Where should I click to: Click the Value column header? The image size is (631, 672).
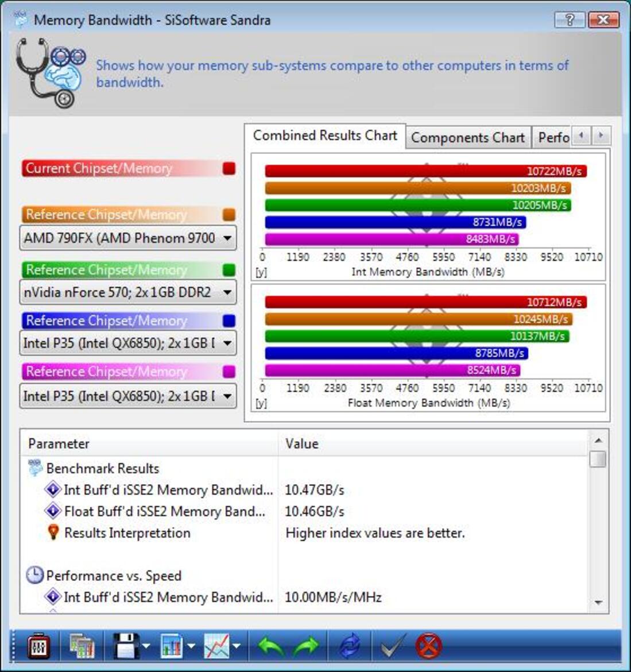click(433, 443)
